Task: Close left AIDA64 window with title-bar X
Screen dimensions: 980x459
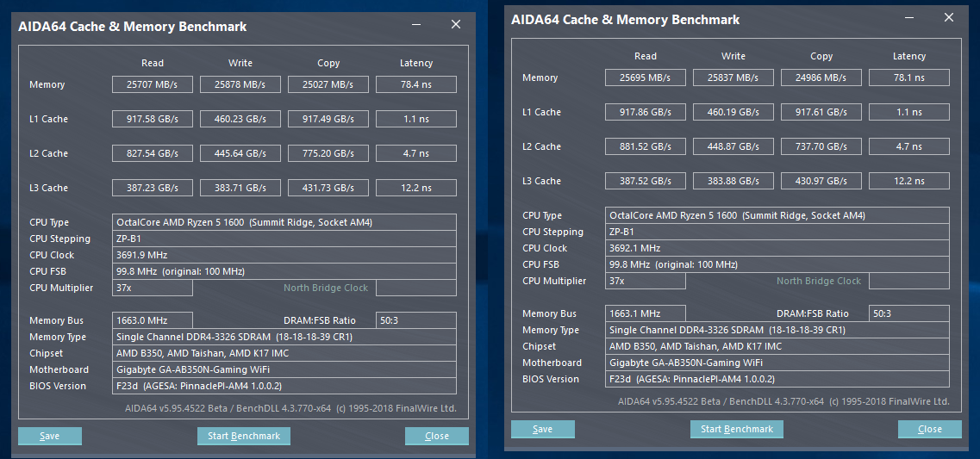Action: pos(456,25)
